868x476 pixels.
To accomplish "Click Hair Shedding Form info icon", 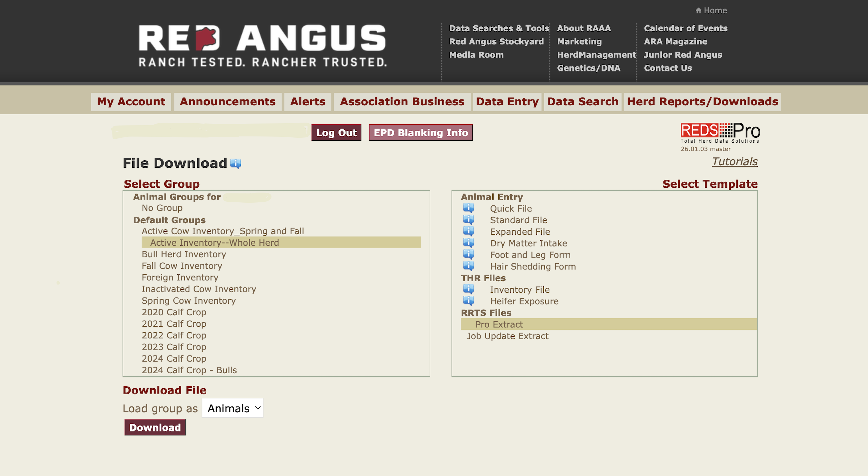I will (x=468, y=266).
